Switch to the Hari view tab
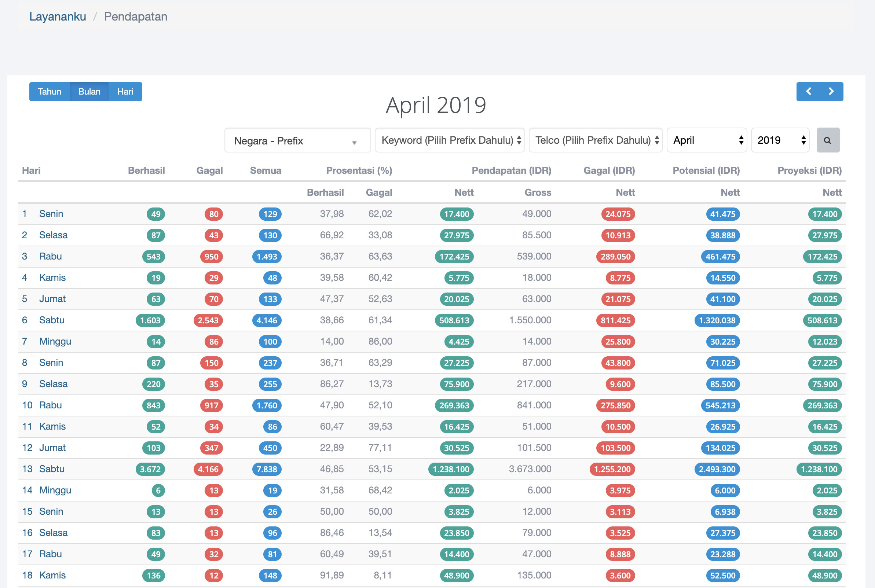The height and width of the screenshot is (588, 875). (x=125, y=92)
